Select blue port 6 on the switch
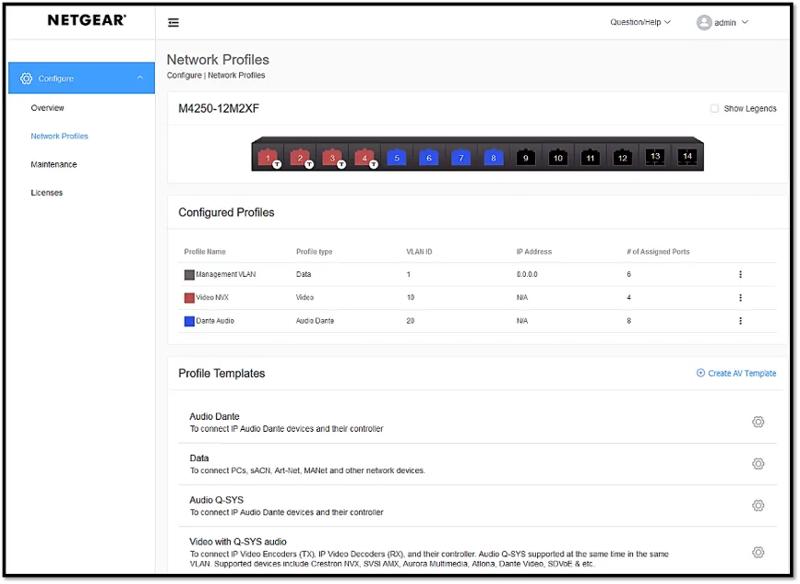This screenshot has width=800, height=584. coord(429,158)
